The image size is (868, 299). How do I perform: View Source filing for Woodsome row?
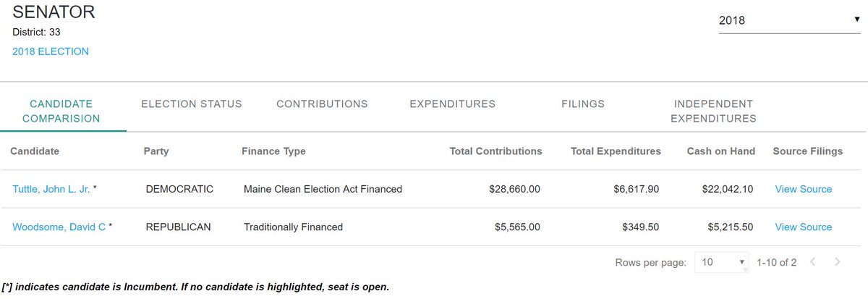pyautogui.click(x=803, y=227)
